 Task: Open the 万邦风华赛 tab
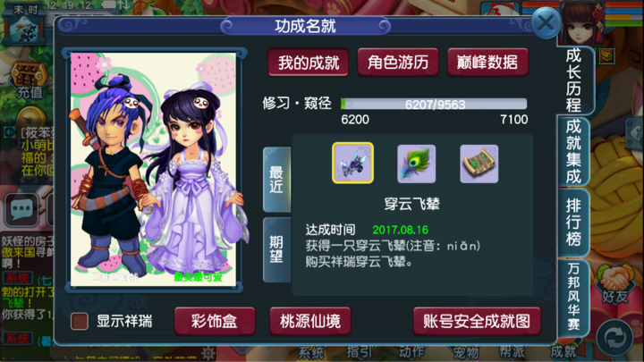pos(573,297)
